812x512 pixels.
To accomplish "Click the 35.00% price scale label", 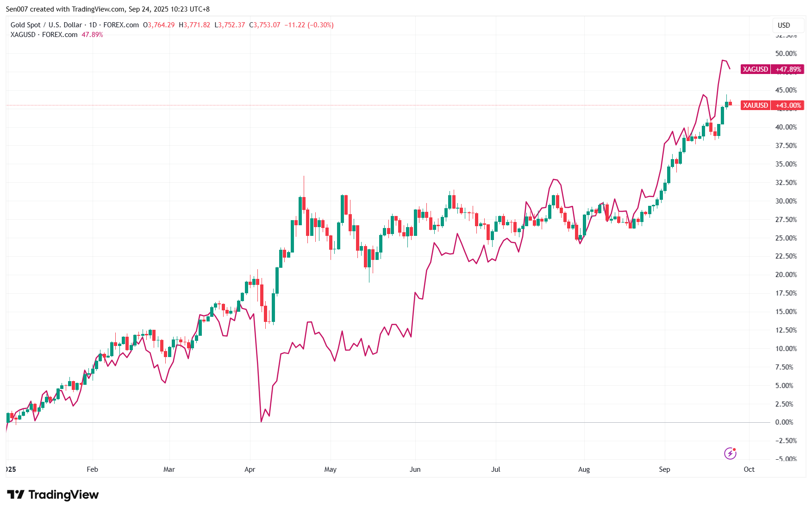I will (786, 164).
